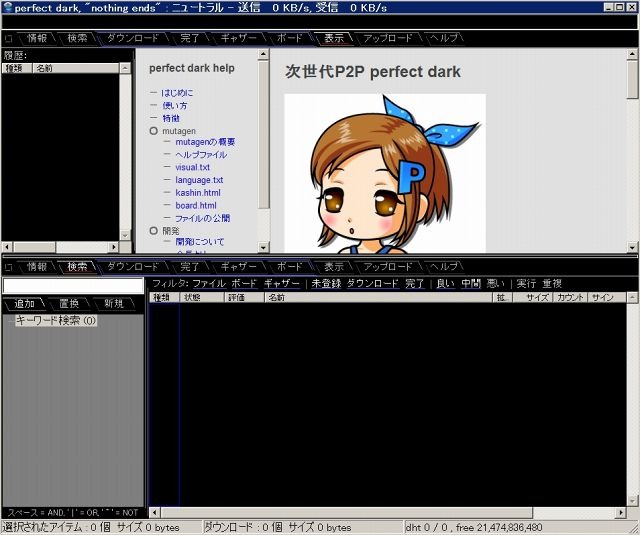Open the ファイルの公開 link

click(x=202, y=218)
